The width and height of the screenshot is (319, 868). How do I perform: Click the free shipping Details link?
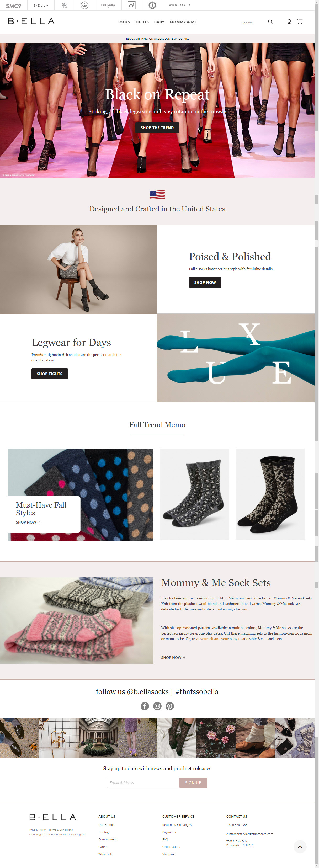(184, 39)
